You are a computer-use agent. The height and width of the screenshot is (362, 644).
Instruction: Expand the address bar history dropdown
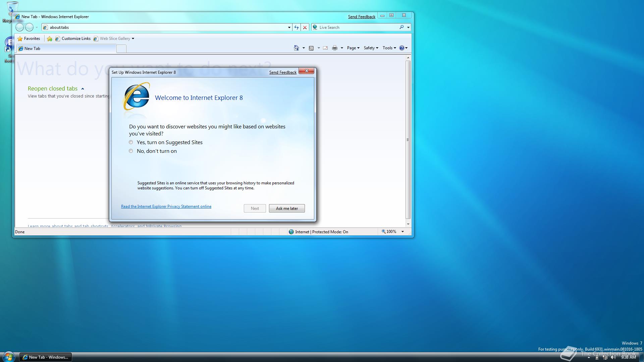click(289, 27)
